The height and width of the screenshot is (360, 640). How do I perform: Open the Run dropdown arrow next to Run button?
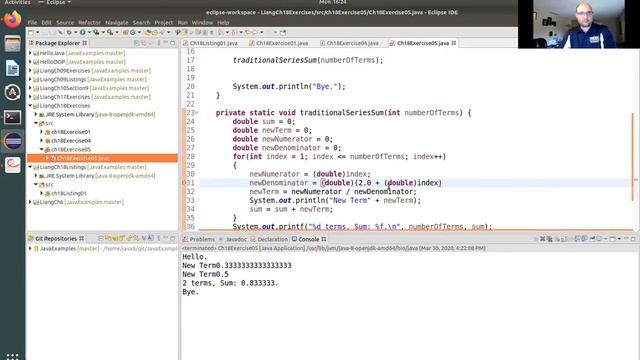click(x=89, y=32)
